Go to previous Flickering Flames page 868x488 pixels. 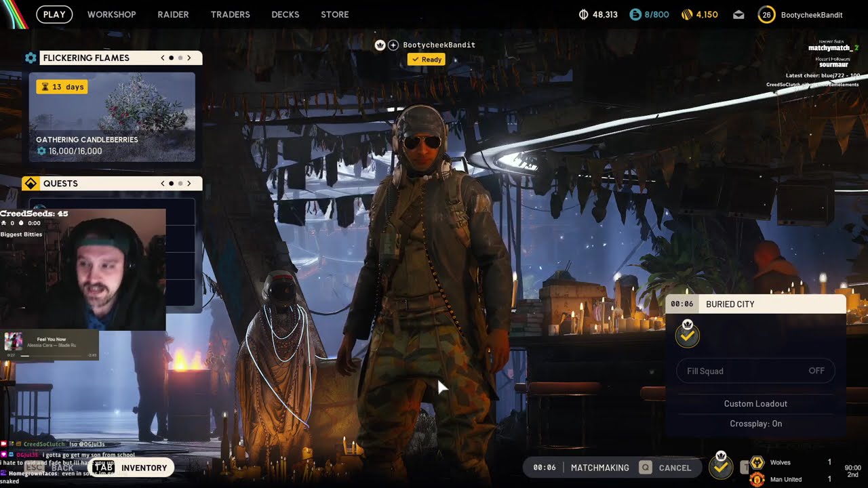pos(163,58)
